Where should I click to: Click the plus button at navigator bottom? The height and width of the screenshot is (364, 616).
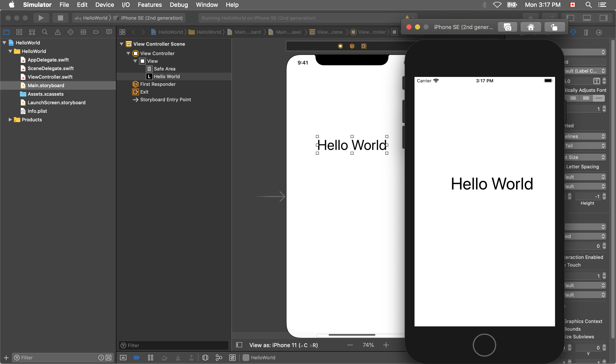[6, 358]
